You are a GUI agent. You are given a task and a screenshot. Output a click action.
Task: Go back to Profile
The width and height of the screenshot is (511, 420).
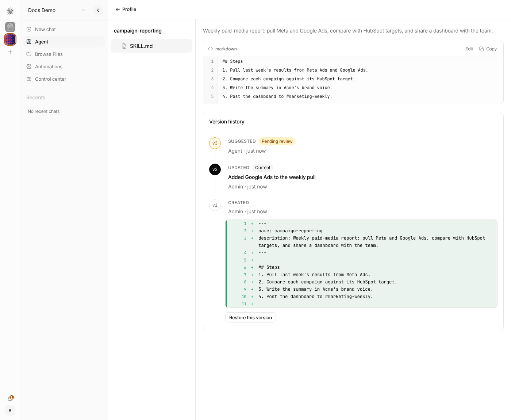tap(126, 9)
